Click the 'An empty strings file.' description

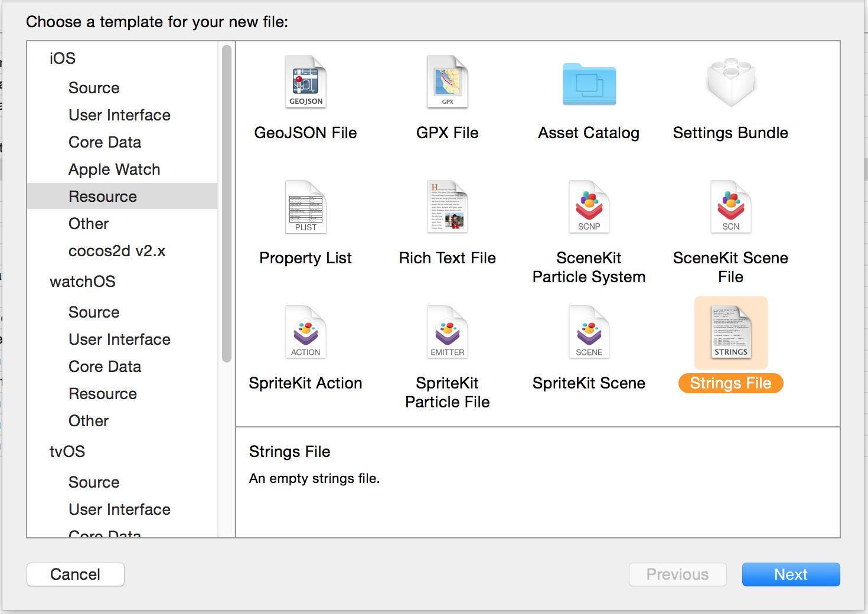314,479
